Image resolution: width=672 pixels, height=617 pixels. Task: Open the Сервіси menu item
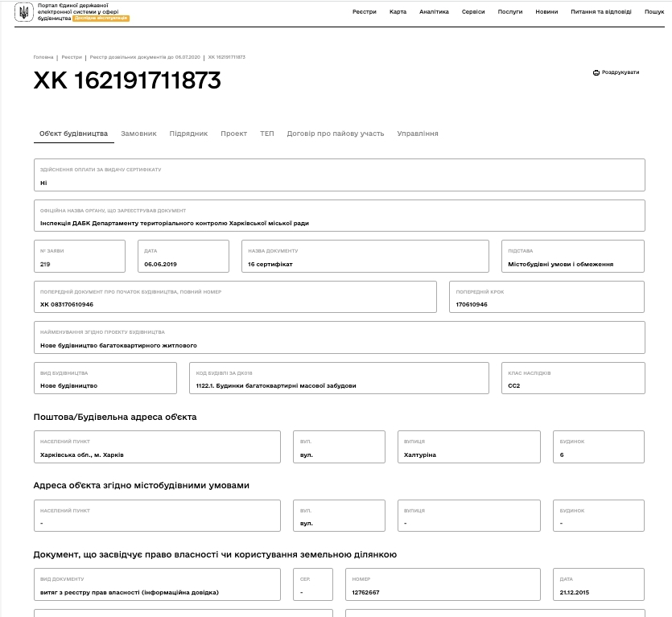(x=473, y=11)
